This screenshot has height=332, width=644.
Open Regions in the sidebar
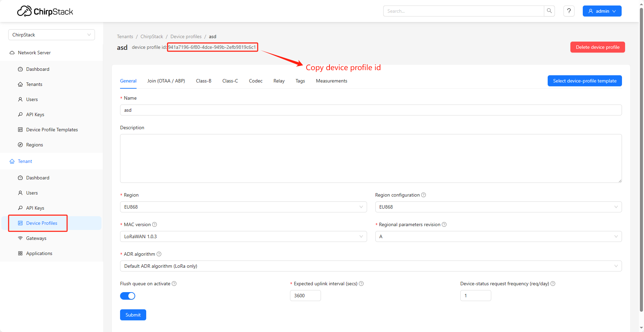(52, 145)
